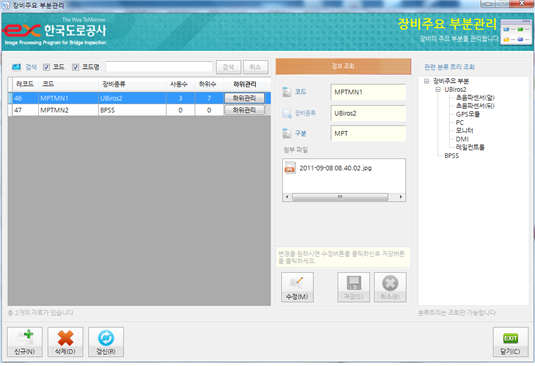Click the BPSS equipment type cell
Viewport: 535px width, 366px height.
coord(132,110)
